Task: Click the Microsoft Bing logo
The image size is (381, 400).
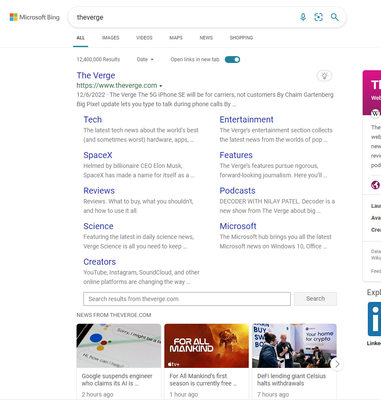Action: 35,17
